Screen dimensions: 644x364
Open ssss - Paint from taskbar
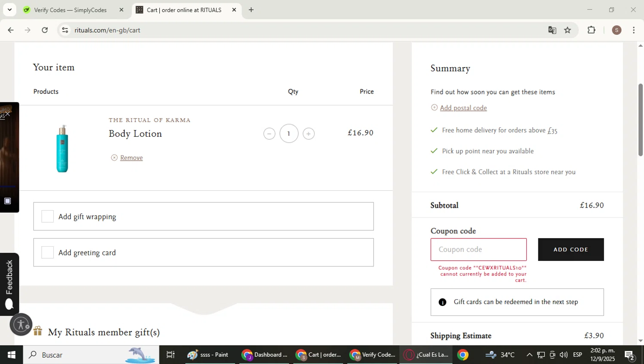click(x=210, y=355)
